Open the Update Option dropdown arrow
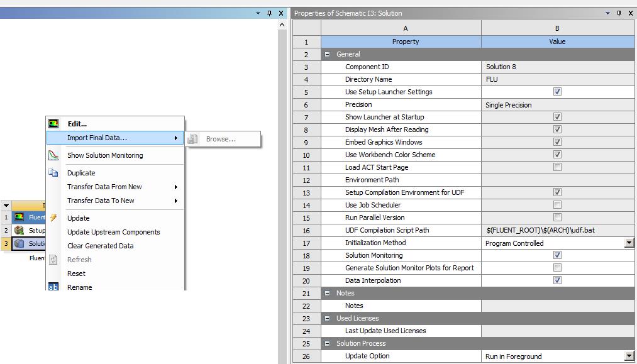This screenshot has width=637, height=364. tap(629, 356)
